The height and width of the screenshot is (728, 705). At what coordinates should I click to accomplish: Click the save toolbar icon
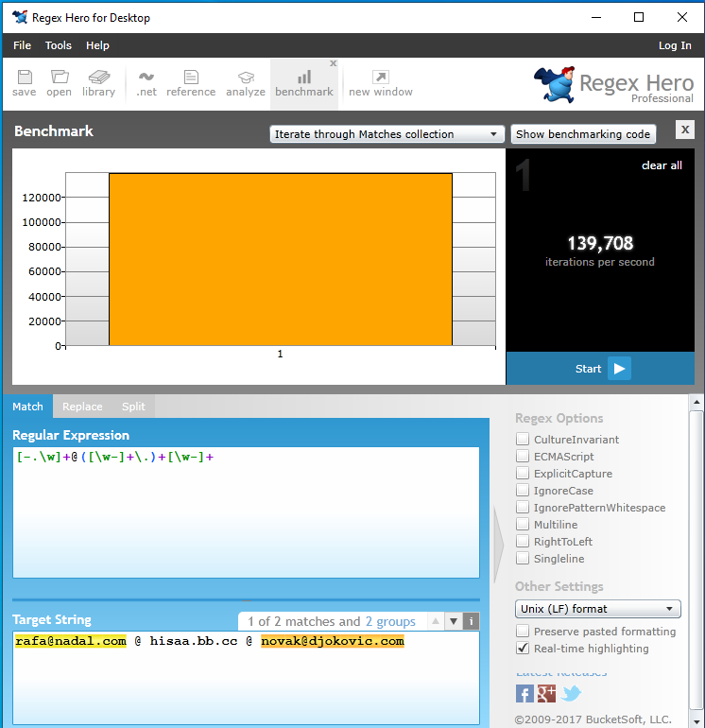25,83
